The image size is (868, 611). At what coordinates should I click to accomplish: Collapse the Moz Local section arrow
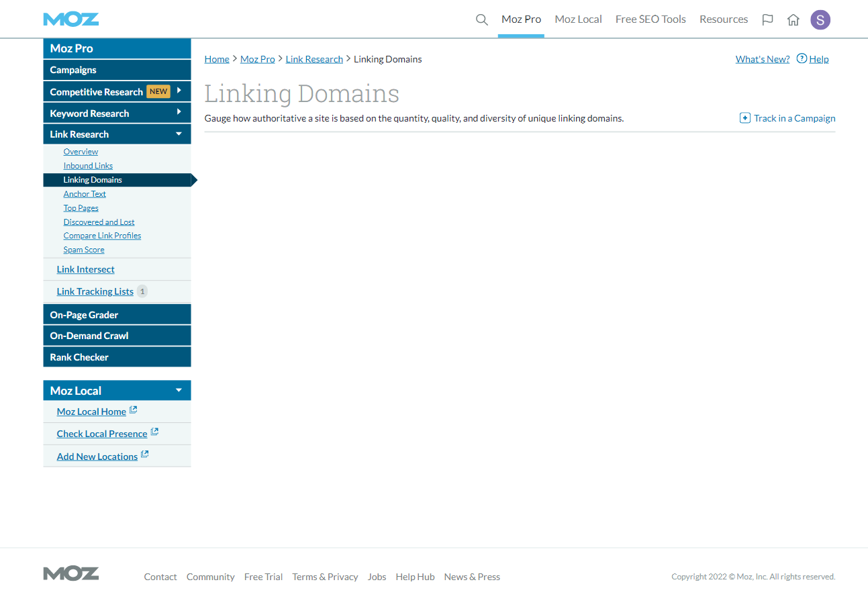pyautogui.click(x=179, y=390)
